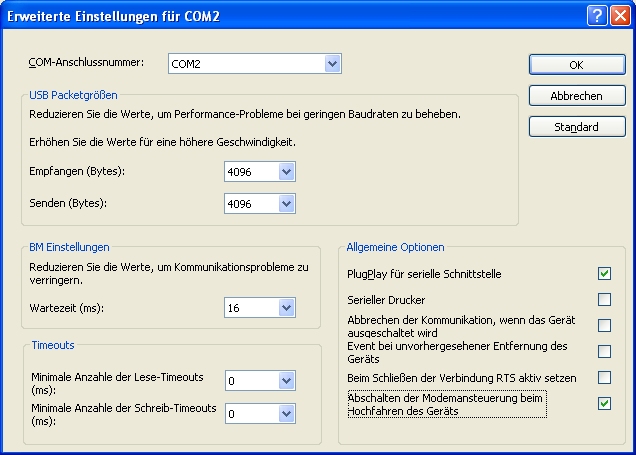Click the Standard button

point(576,128)
